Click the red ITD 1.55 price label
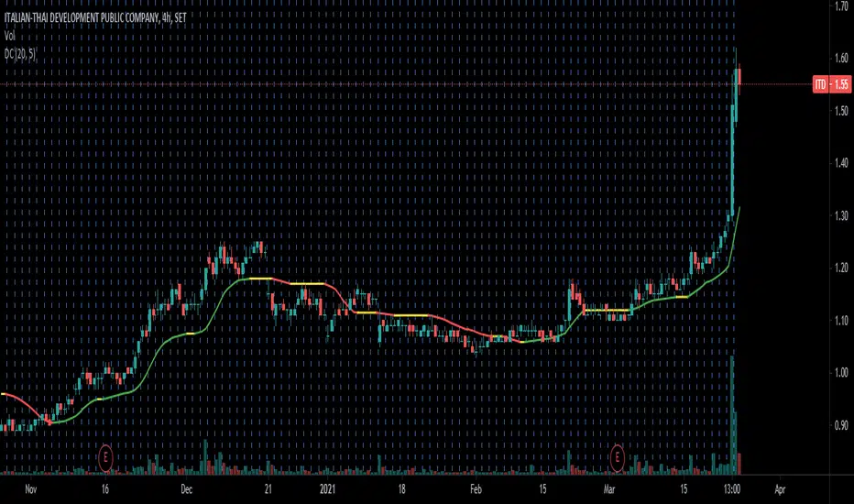Image resolution: width=854 pixels, height=504 pixels. tap(831, 84)
